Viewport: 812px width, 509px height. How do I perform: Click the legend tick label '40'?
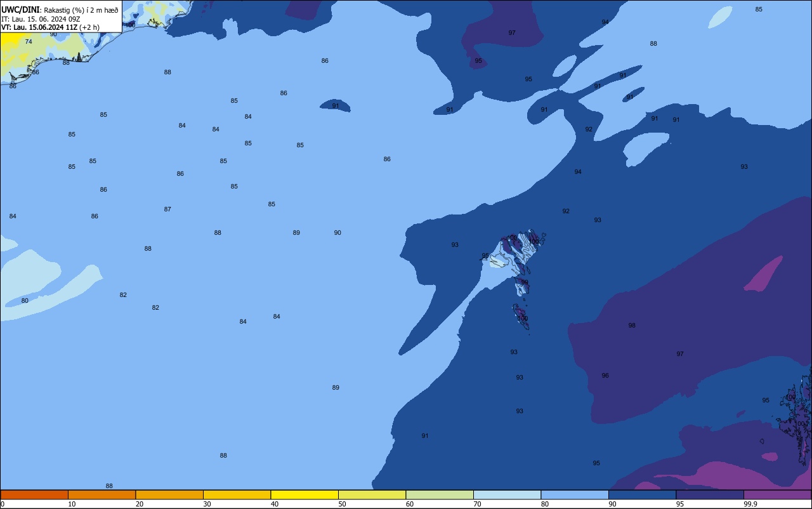click(275, 504)
